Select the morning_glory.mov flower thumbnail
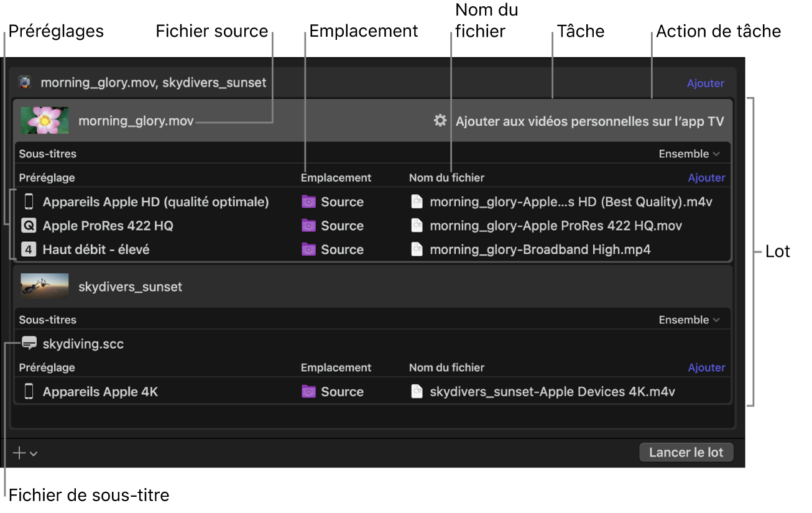The height and width of the screenshot is (513, 812). [44, 121]
